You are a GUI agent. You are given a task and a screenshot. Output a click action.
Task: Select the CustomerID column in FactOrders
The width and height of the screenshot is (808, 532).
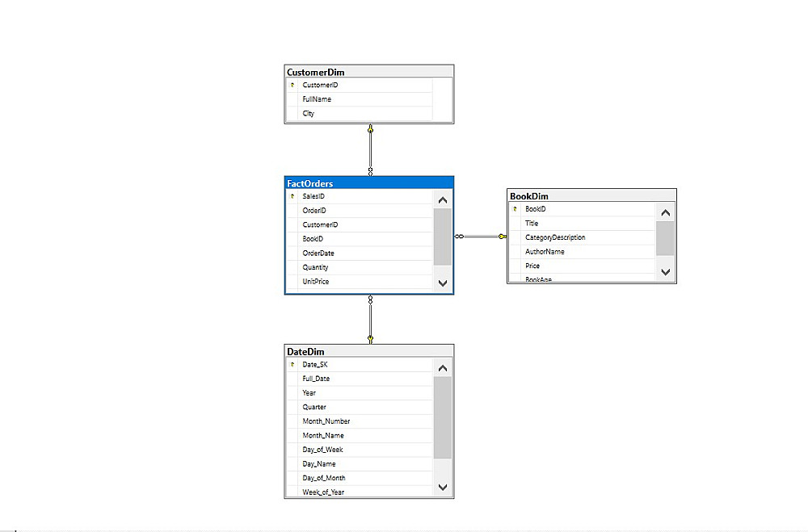coord(360,224)
